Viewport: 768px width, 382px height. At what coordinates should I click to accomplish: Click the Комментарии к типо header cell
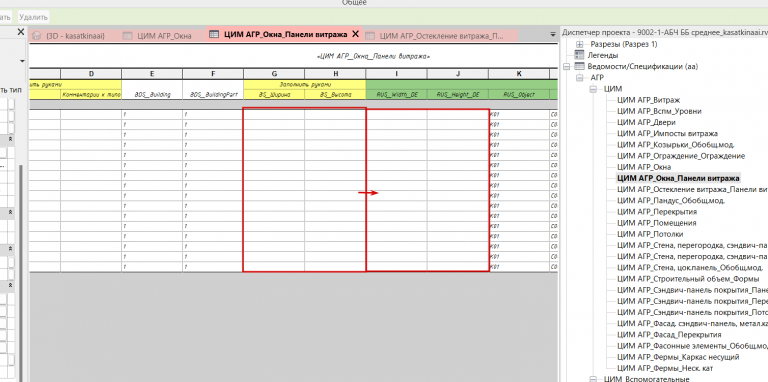coord(91,95)
